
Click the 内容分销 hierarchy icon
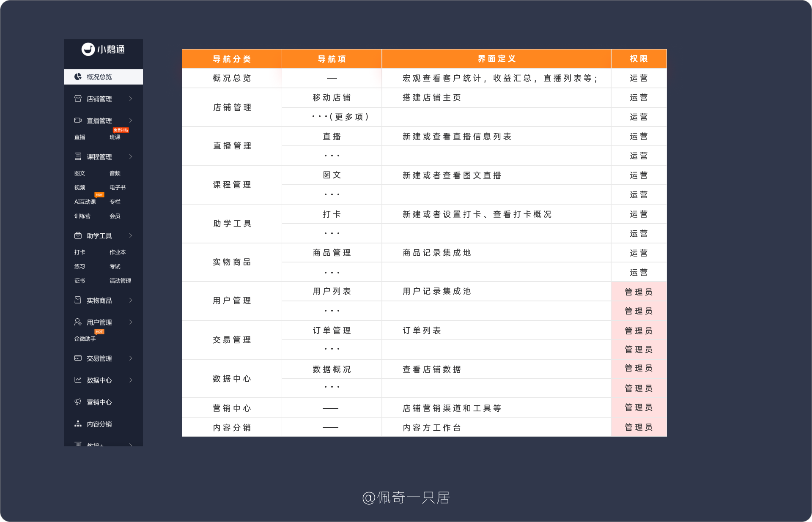tap(78, 424)
